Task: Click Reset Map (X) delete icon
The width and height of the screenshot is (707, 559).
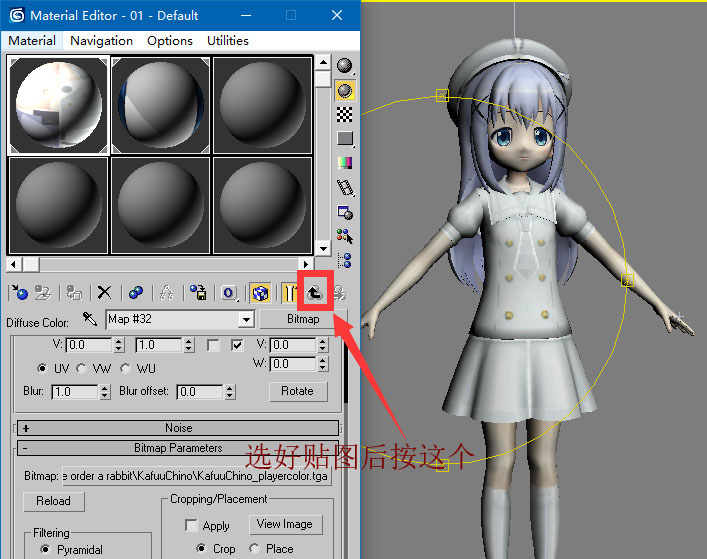Action: click(x=104, y=293)
